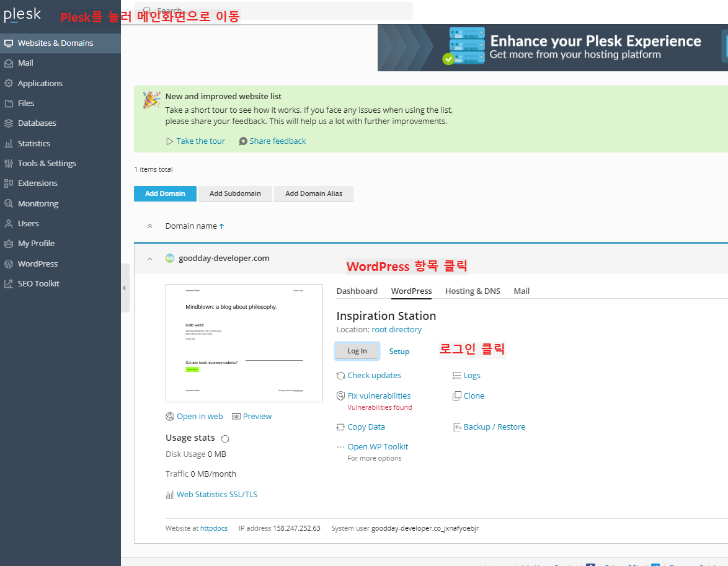Image resolution: width=728 pixels, height=566 pixels.
Task: Click IP address 158.247.252.63 text
Action: [280, 528]
